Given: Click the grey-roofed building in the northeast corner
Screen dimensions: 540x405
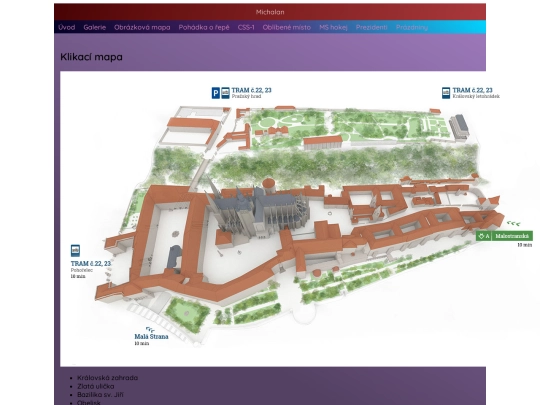Looking at the screenshot, I should [459, 127].
